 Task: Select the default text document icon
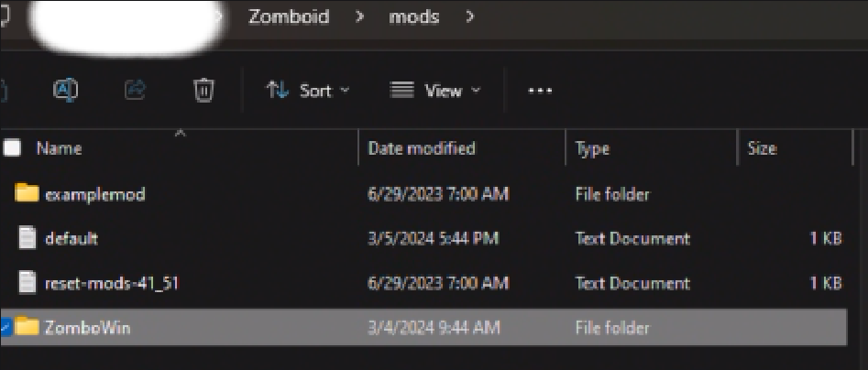pyautogui.click(x=27, y=238)
